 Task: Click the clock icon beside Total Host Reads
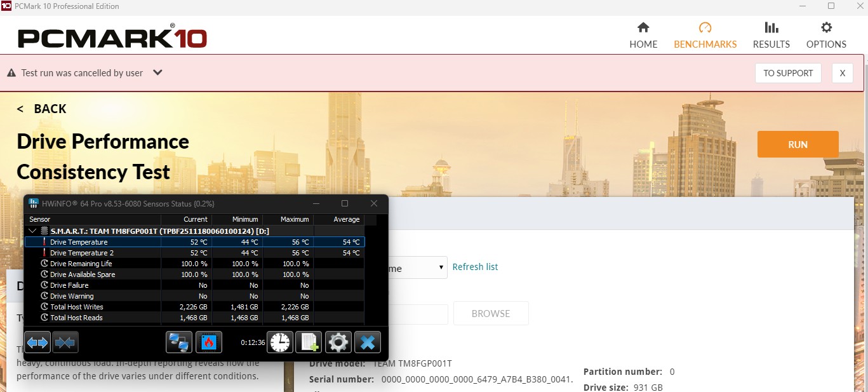click(x=44, y=318)
